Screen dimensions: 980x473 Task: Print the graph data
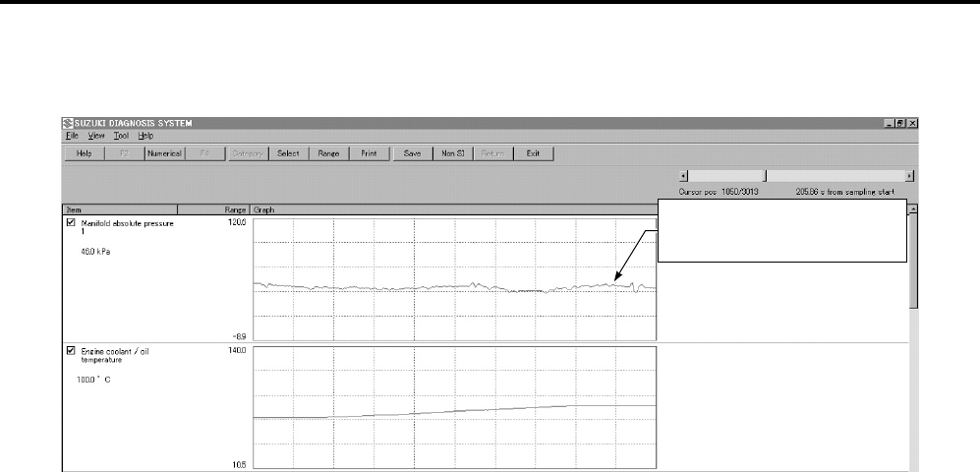pos(369,154)
